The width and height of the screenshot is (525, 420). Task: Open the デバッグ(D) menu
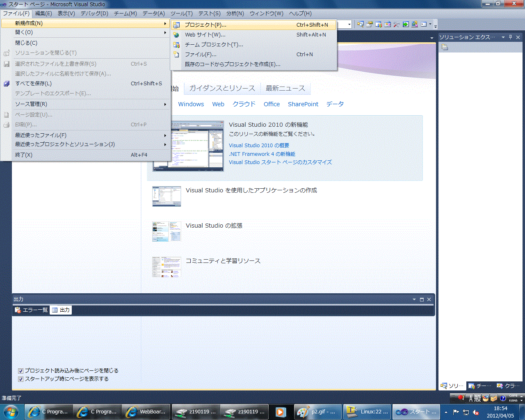[94, 14]
